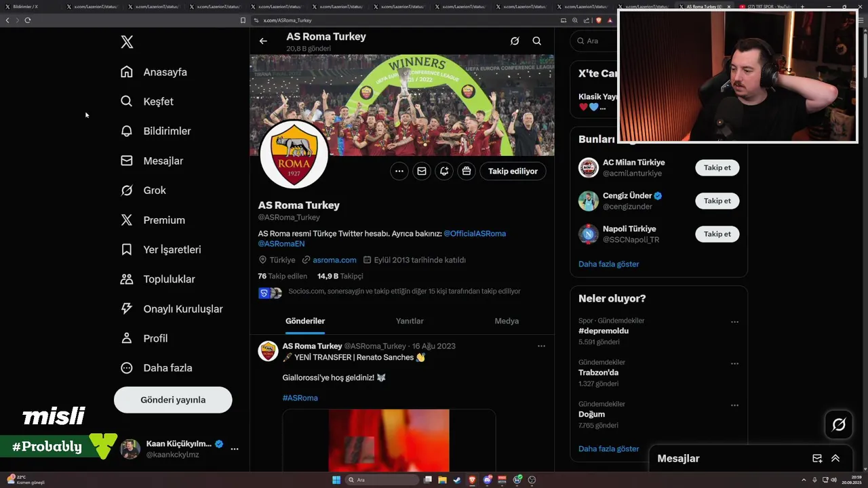Follow Napoli Türkiye
Viewport: 868px width, 488px height.
tap(717, 234)
